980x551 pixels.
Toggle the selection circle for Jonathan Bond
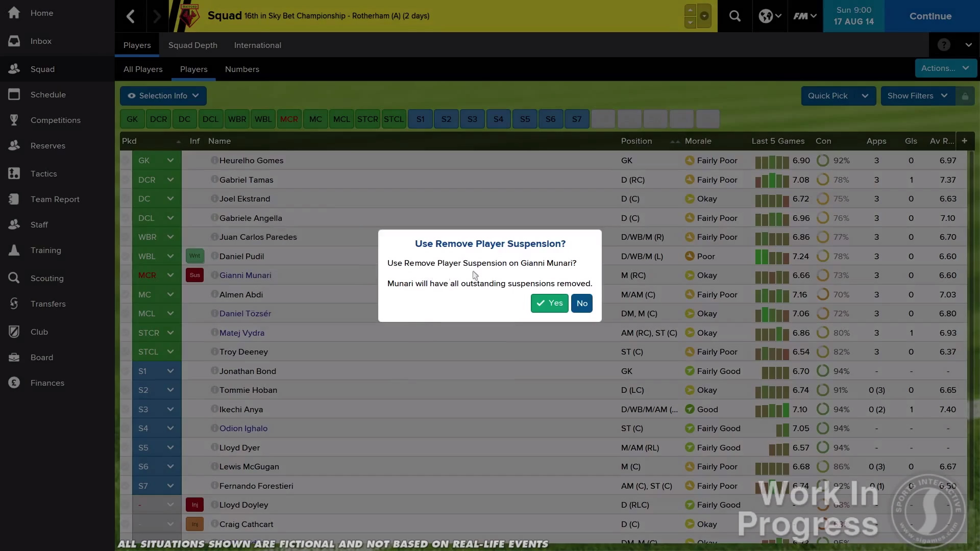126,371
